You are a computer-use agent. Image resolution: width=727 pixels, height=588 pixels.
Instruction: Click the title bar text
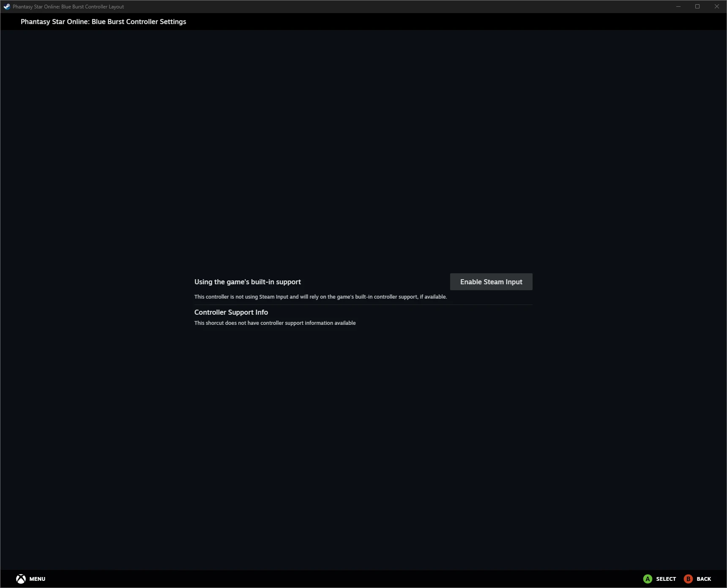[68, 6]
